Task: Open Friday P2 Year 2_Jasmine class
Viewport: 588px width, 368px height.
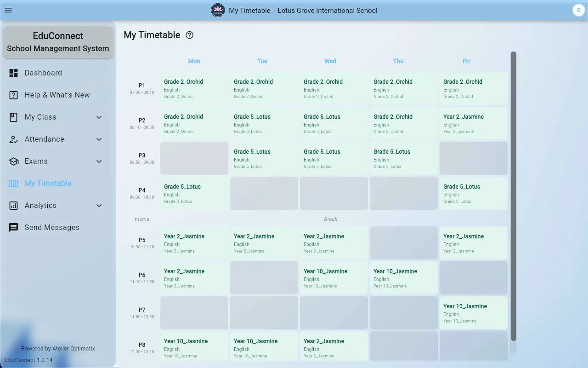Action: tap(474, 123)
